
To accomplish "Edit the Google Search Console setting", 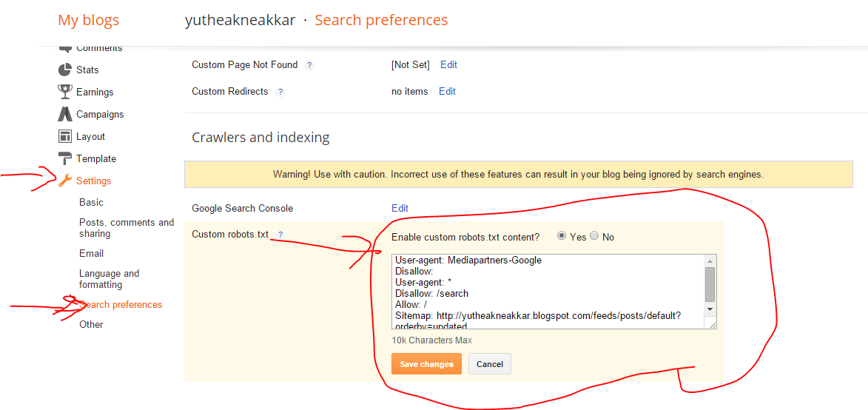I will (400, 208).
